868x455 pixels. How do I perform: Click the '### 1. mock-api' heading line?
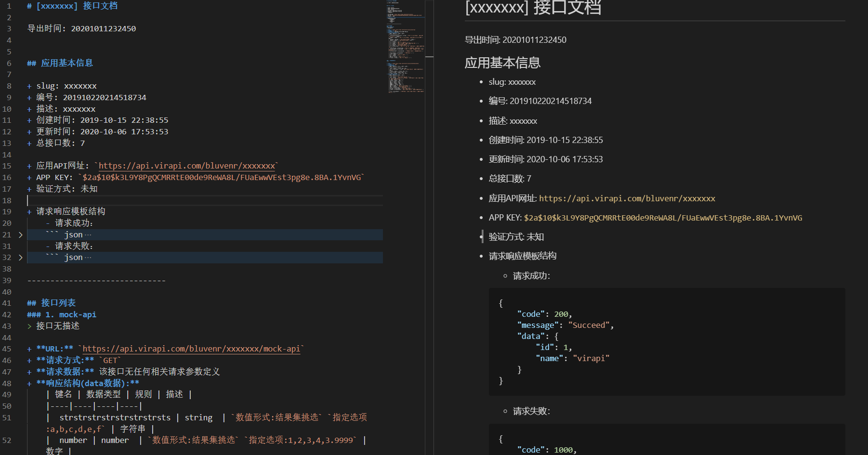(62, 314)
